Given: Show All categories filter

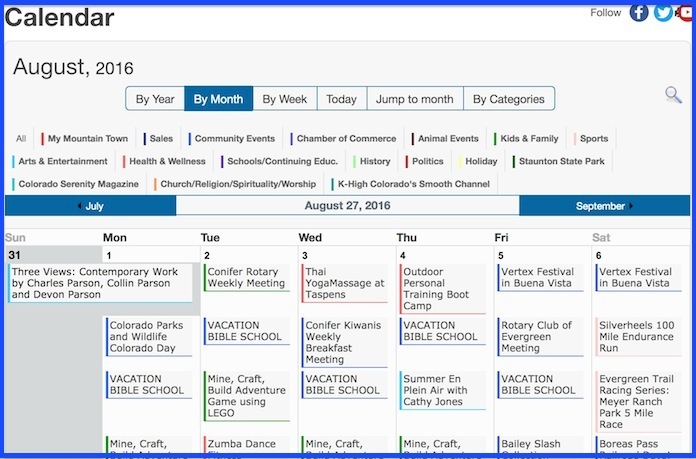Looking at the screenshot, I should tap(21, 139).
